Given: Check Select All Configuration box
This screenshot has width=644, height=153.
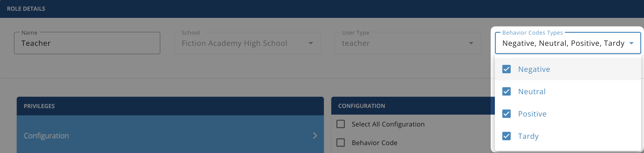Looking at the screenshot, I should [341, 124].
